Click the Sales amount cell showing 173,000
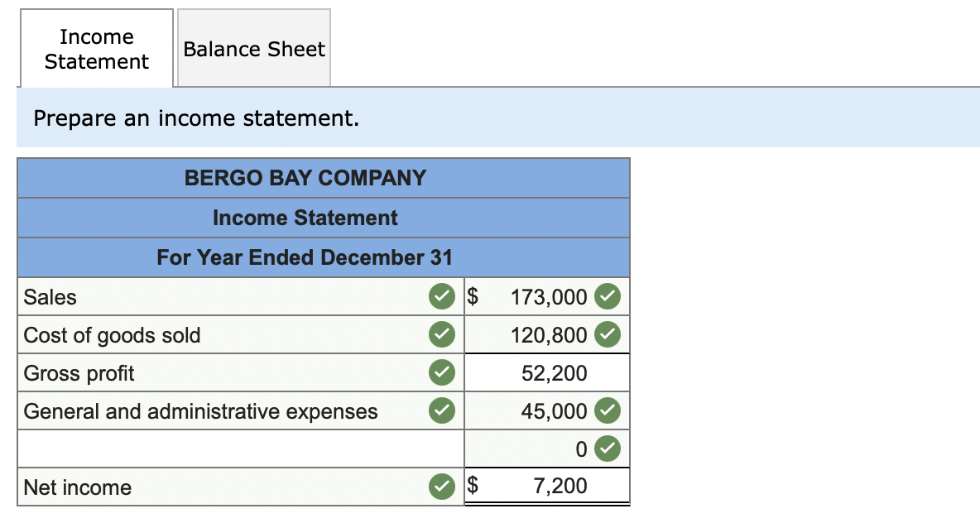This screenshot has height=523, width=980. [538, 296]
